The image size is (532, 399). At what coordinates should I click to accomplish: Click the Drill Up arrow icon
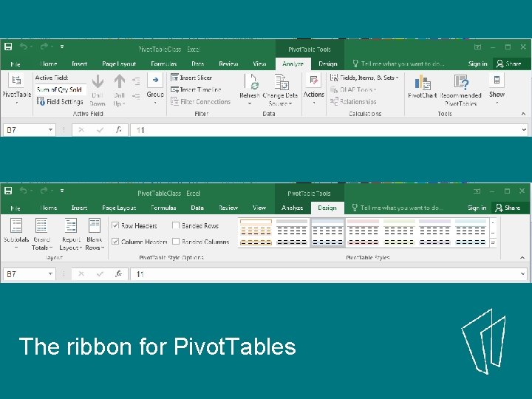(x=120, y=82)
